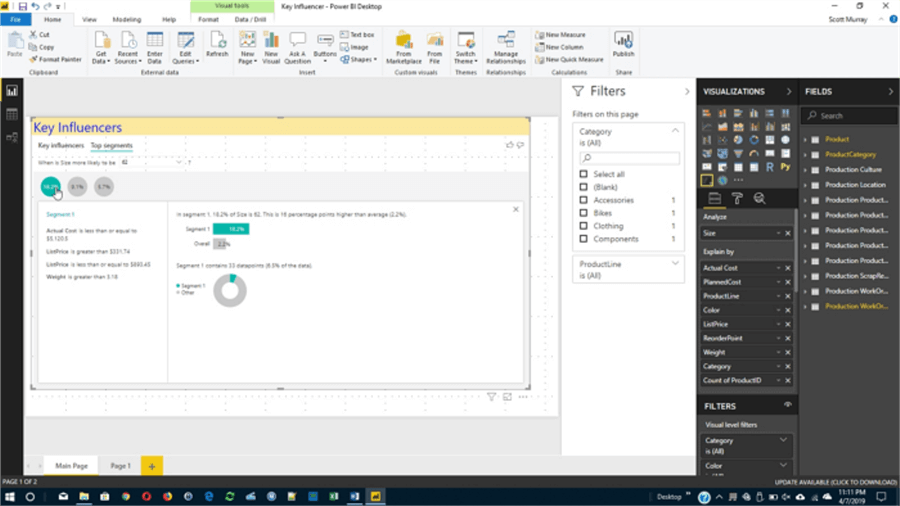900x506 pixels.
Task: Insert a New Visual
Action: tap(271, 48)
